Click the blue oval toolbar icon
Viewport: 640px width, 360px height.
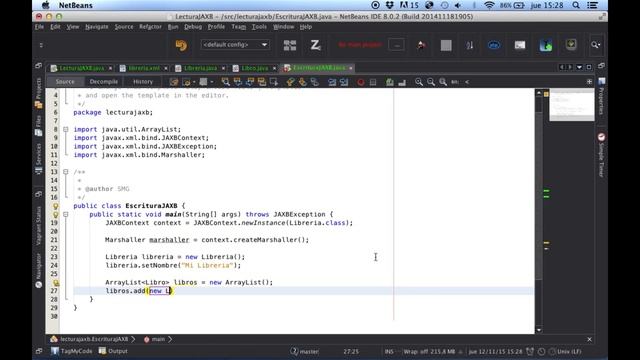(x=494, y=45)
